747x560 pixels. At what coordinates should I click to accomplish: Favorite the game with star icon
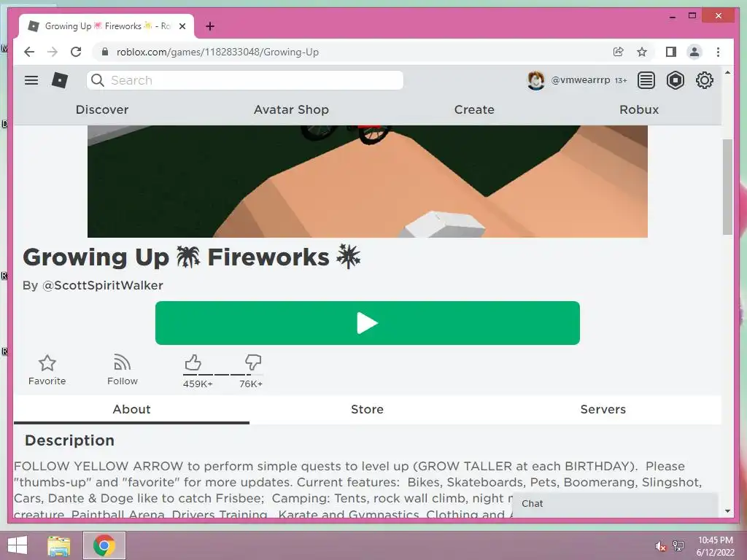(47, 370)
